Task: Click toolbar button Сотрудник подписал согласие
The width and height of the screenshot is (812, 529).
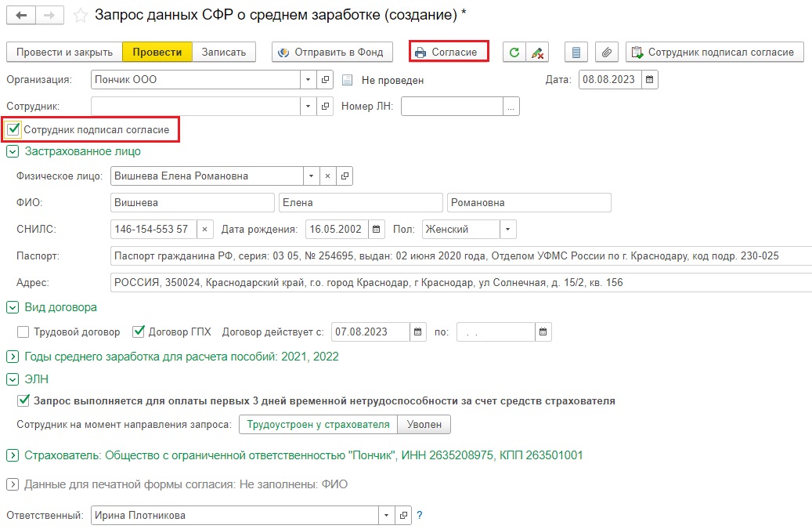Action: coord(715,53)
